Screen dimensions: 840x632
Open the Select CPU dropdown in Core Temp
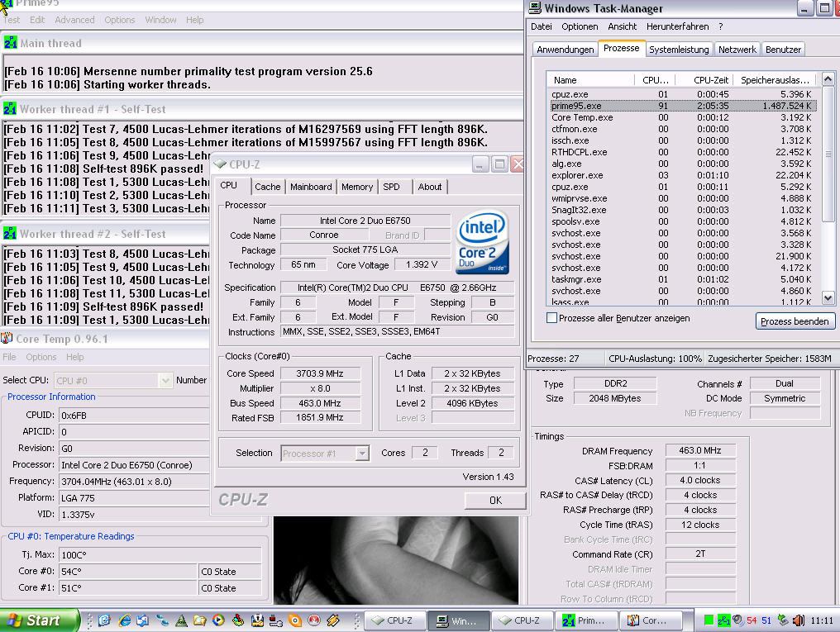pos(165,381)
